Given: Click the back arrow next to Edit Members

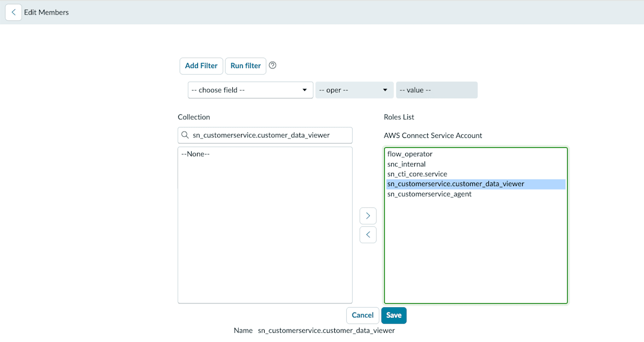Looking at the screenshot, I should pyautogui.click(x=13, y=12).
